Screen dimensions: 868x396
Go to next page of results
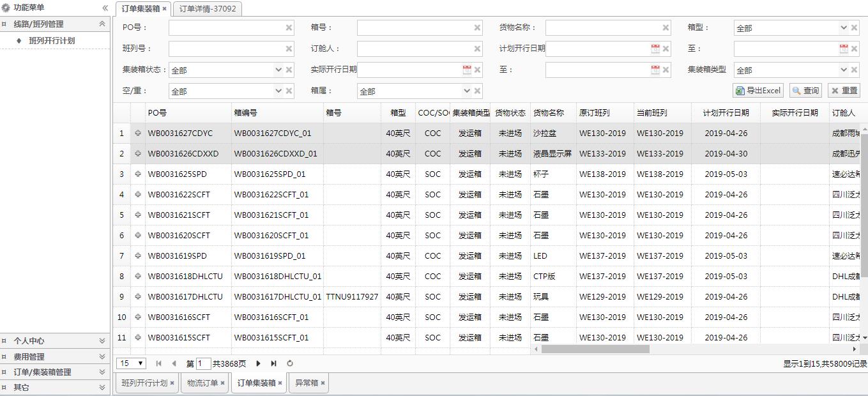click(258, 363)
